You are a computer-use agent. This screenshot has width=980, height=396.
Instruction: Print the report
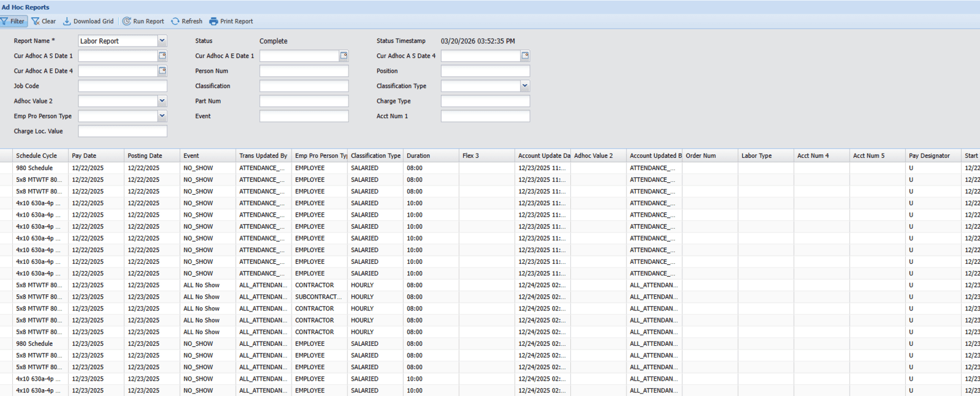[x=231, y=21]
